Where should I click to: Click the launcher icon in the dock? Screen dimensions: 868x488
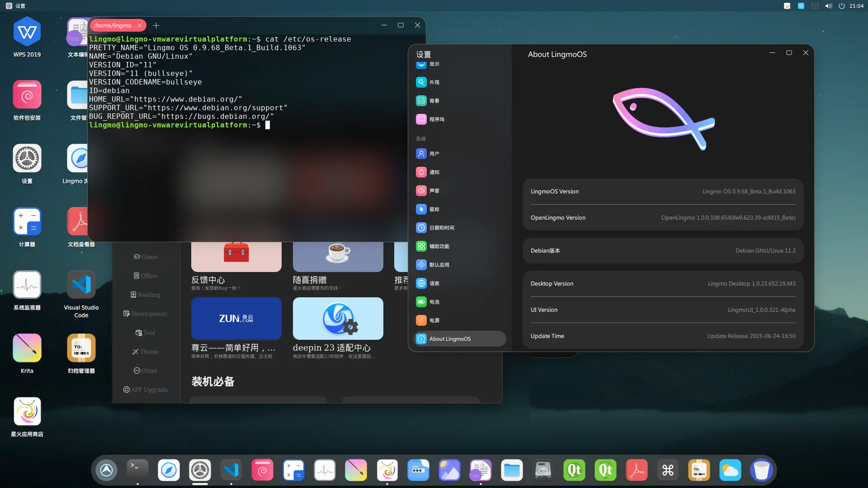pyautogui.click(x=107, y=470)
